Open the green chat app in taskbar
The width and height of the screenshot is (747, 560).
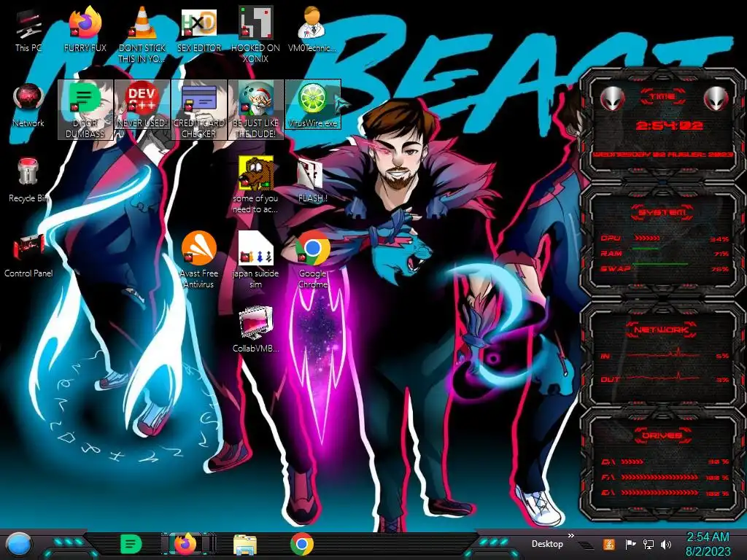131,544
